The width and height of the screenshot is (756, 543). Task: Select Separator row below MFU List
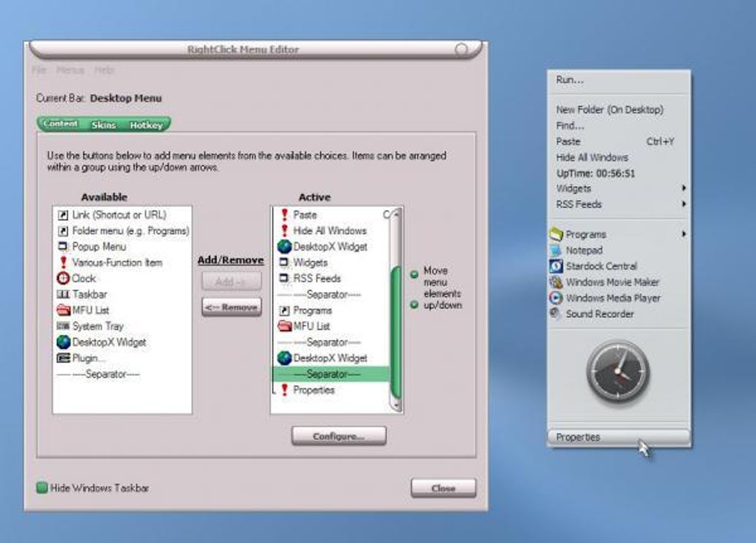pos(331,342)
